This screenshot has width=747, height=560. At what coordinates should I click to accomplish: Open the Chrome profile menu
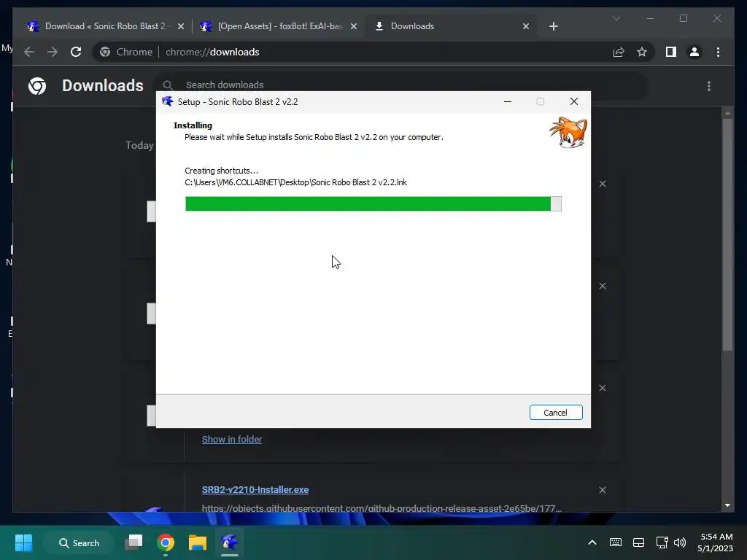[694, 52]
